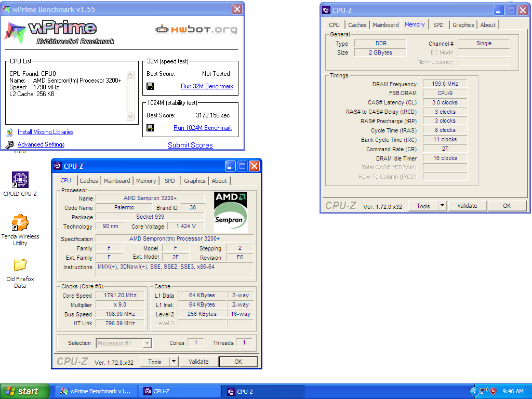This screenshot has width=532, height=399.
Task: Click the Specification field in CPU-Z
Action: click(175, 238)
